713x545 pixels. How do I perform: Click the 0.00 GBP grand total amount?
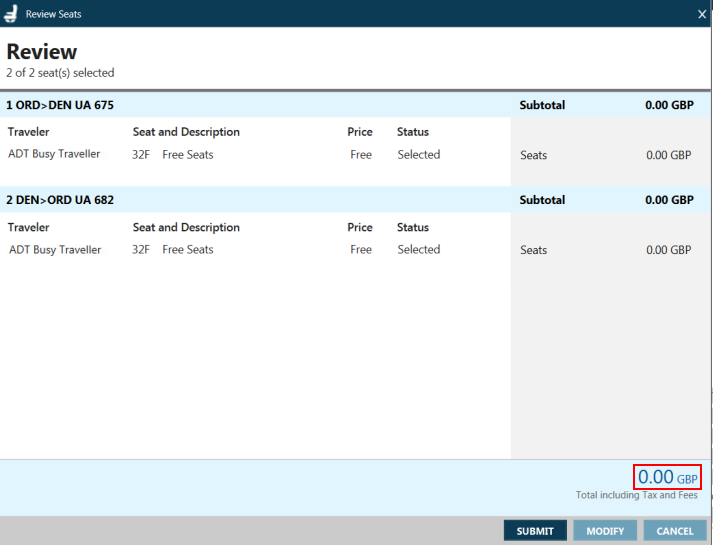point(667,478)
